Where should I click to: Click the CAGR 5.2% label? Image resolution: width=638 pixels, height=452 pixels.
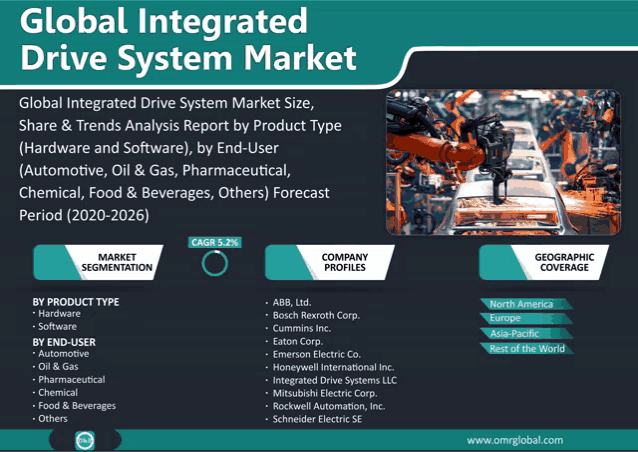coord(214,242)
